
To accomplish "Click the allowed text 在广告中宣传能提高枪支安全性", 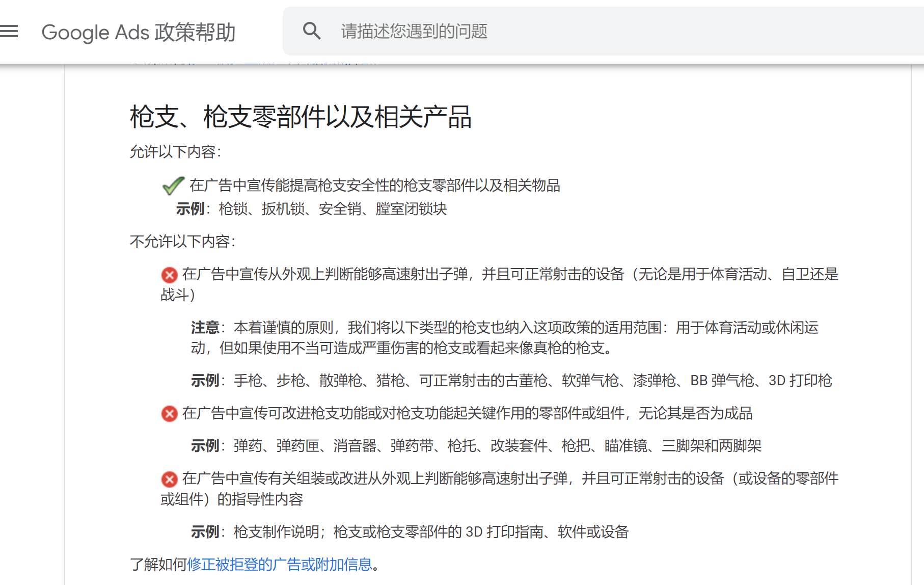I will click(374, 185).
